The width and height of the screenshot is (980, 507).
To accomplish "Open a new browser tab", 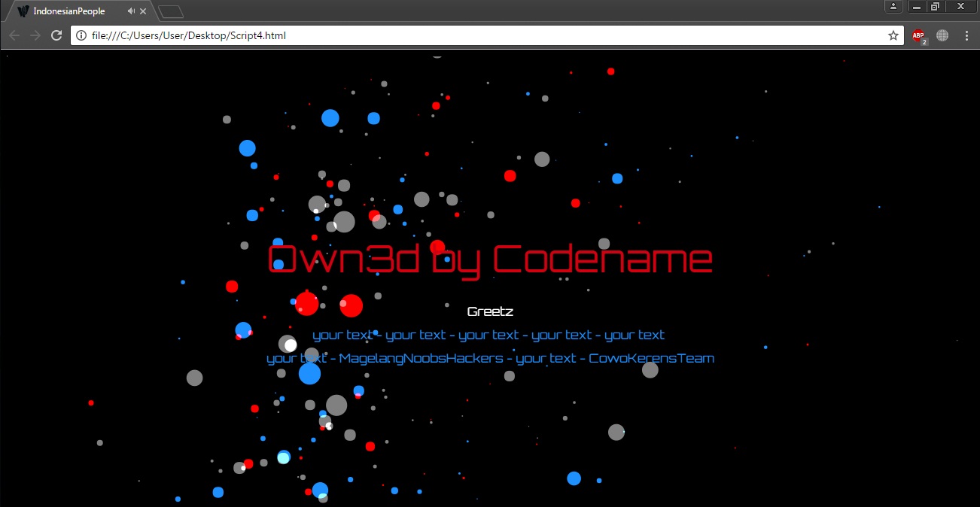I will tap(169, 11).
